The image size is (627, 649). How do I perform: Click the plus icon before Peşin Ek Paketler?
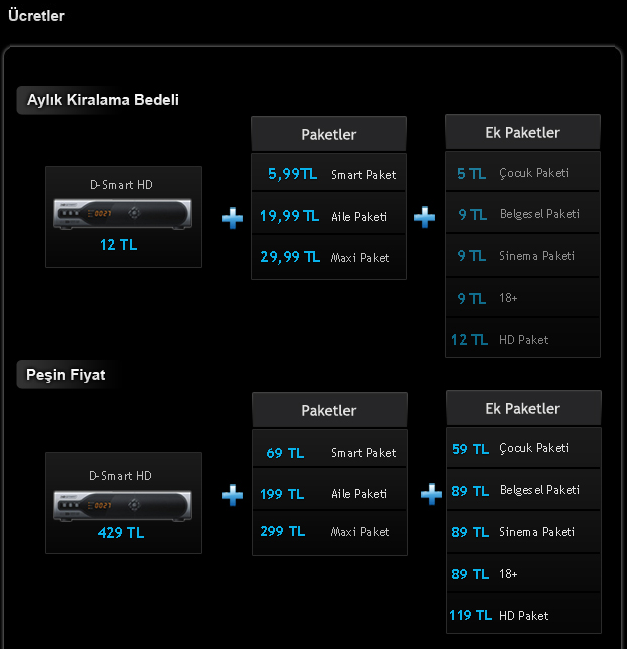pyautogui.click(x=431, y=494)
